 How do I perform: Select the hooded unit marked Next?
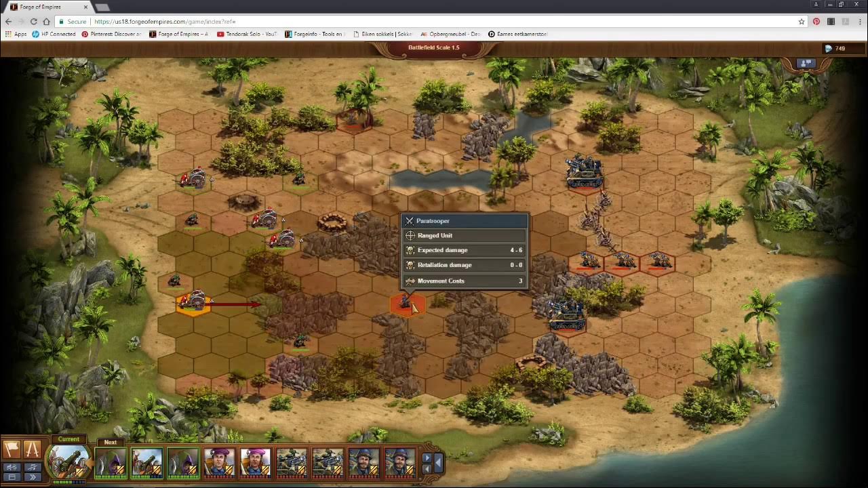coord(111,464)
